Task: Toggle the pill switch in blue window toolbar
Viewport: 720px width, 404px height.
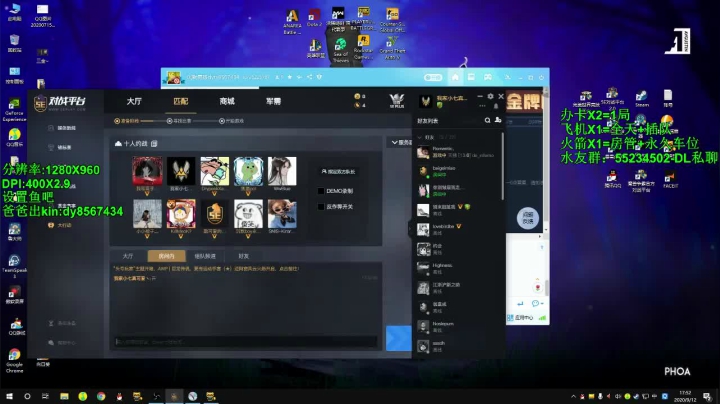Action: (433, 77)
